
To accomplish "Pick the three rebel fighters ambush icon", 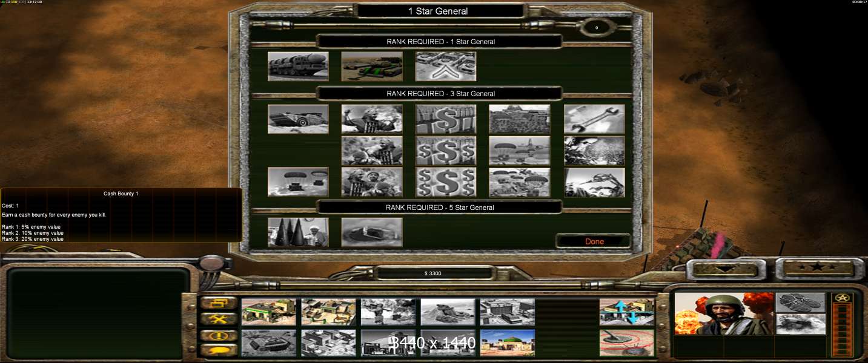I will 372,182.
